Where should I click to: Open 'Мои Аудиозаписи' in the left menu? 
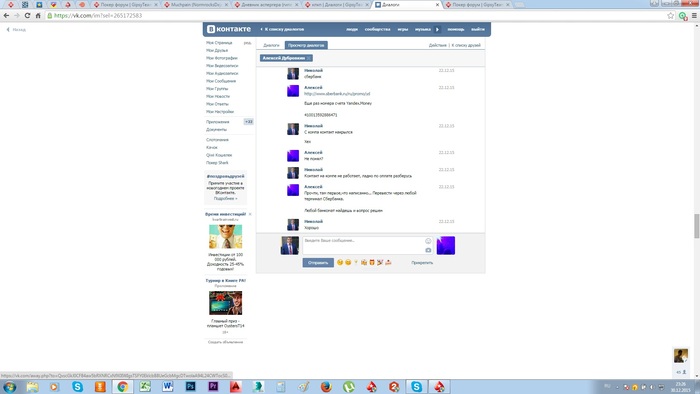tap(222, 73)
